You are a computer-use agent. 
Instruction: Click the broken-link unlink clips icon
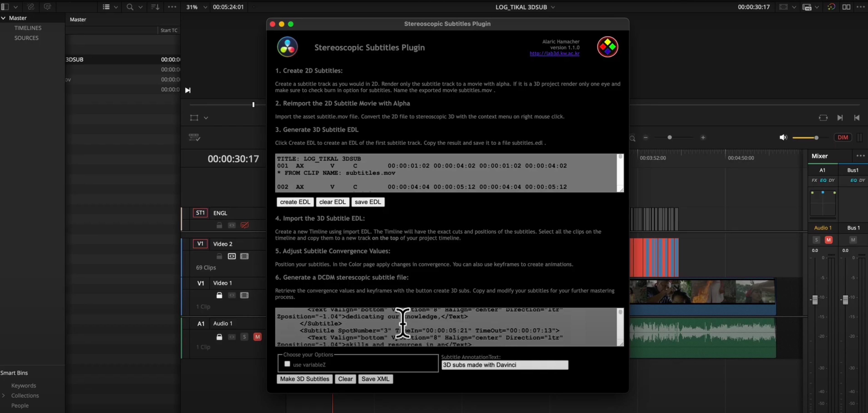click(31, 7)
